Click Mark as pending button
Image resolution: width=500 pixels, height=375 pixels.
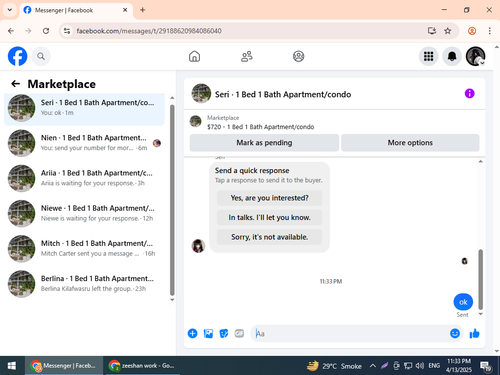pos(264,143)
